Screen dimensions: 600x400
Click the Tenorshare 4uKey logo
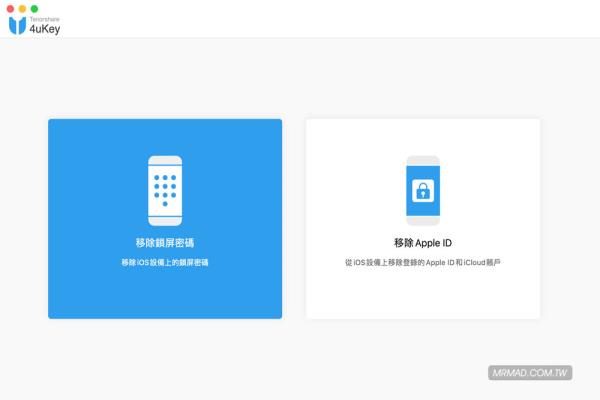point(34,26)
